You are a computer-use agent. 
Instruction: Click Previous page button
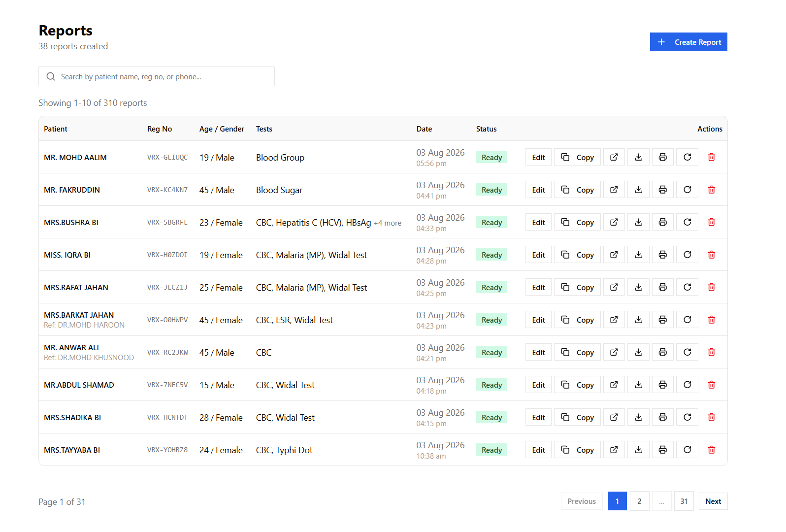(x=582, y=501)
